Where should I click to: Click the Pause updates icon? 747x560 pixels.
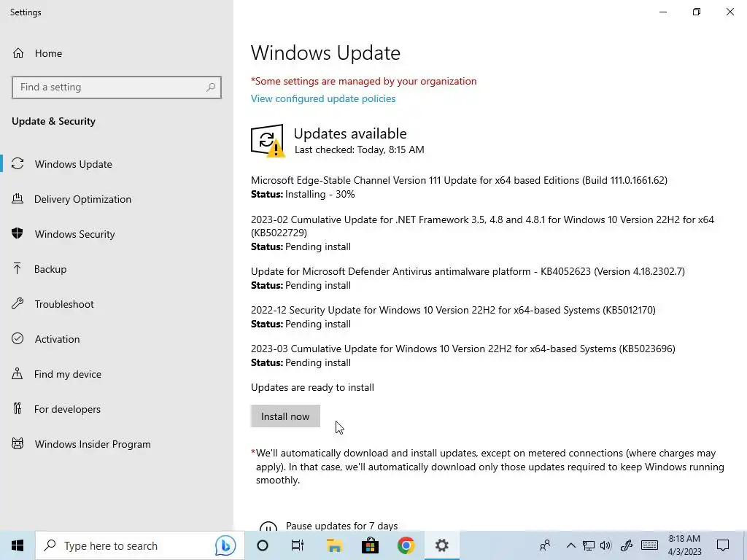coord(268,526)
